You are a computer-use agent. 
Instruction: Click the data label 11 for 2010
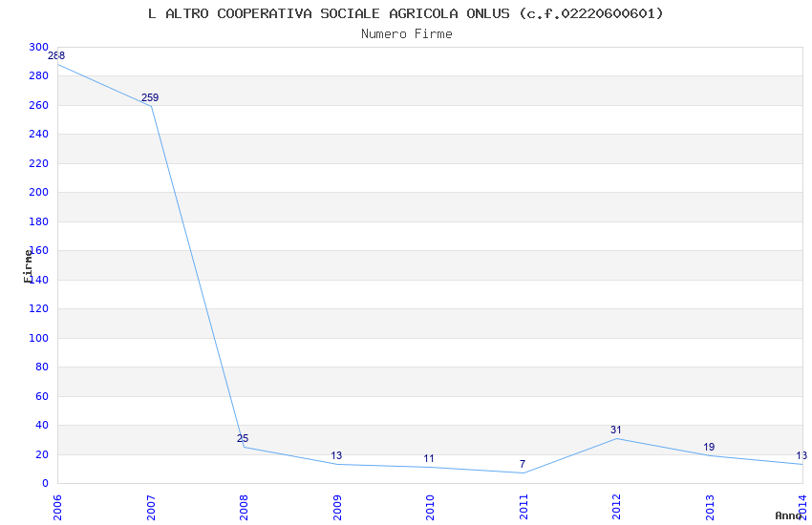429,459
